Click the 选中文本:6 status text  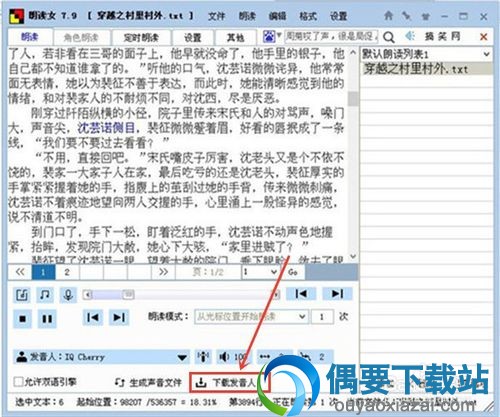pos(39,402)
